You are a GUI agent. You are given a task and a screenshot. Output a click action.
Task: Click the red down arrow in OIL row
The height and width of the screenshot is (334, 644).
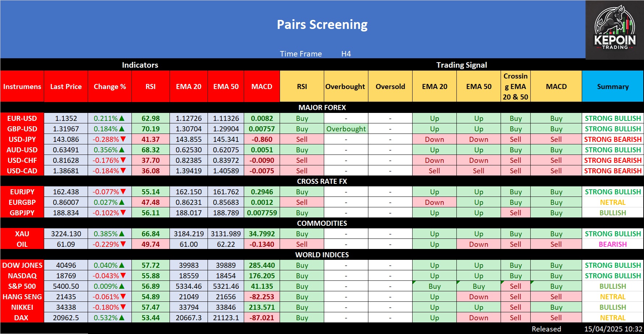pyautogui.click(x=123, y=244)
